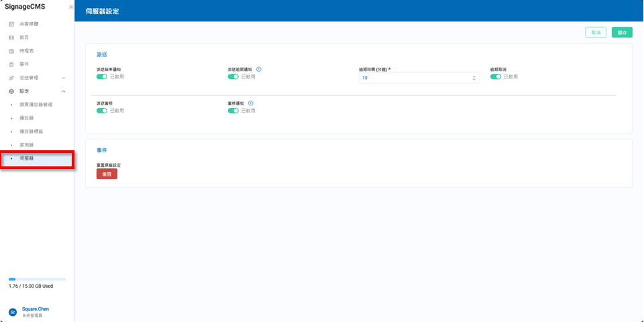The height and width of the screenshot is (322, 644).
Task: Disable the 逾期取消 switch
Action: [496, 76]
